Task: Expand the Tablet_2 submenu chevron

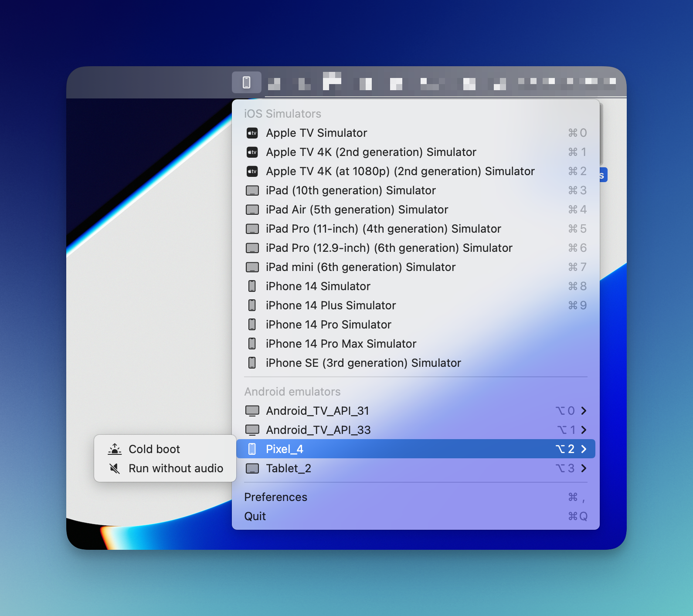Action: pyautogui.click(x=584, y=468)
